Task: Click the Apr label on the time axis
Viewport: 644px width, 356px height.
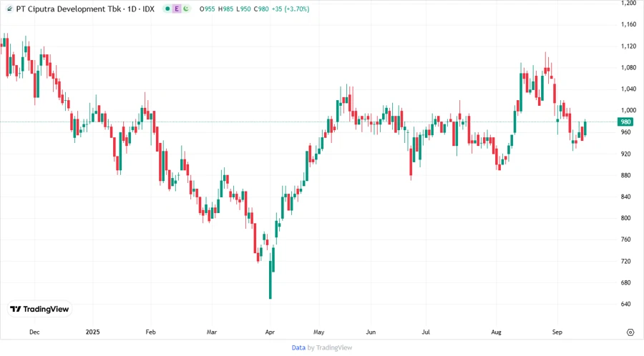Action: pyautogui.click(x=270, y=332)
